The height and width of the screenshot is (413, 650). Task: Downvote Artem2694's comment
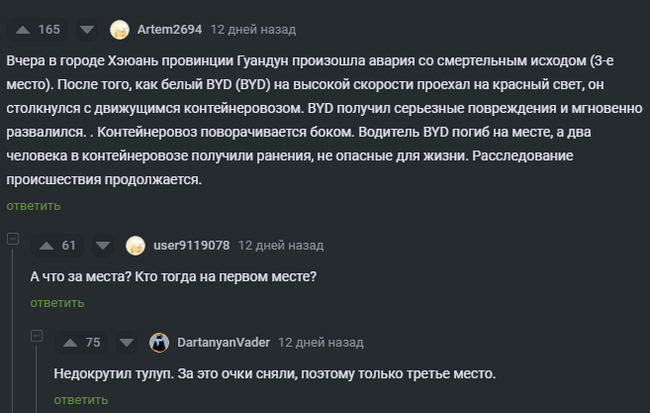pyautogui.click(x=87, y=29)
